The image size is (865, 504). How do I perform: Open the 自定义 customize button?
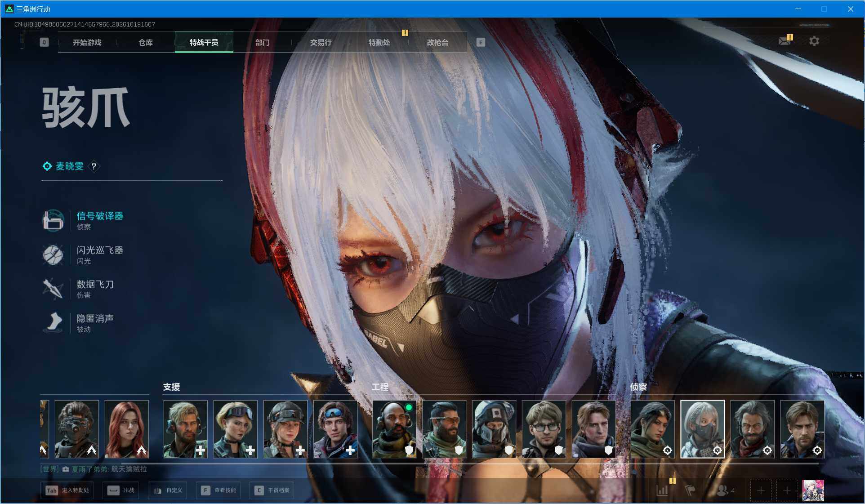(168, 490)
